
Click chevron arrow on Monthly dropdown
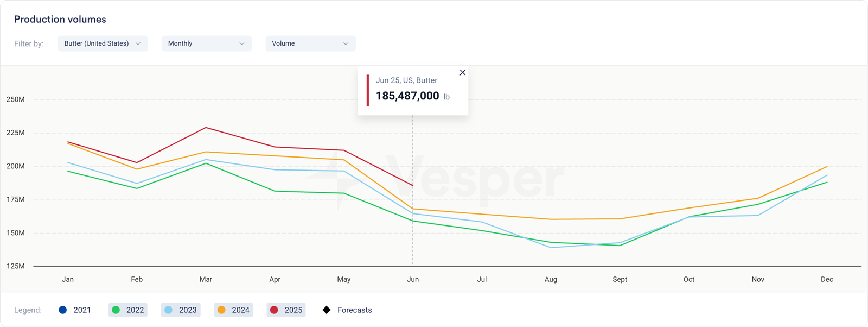(242, 43)
